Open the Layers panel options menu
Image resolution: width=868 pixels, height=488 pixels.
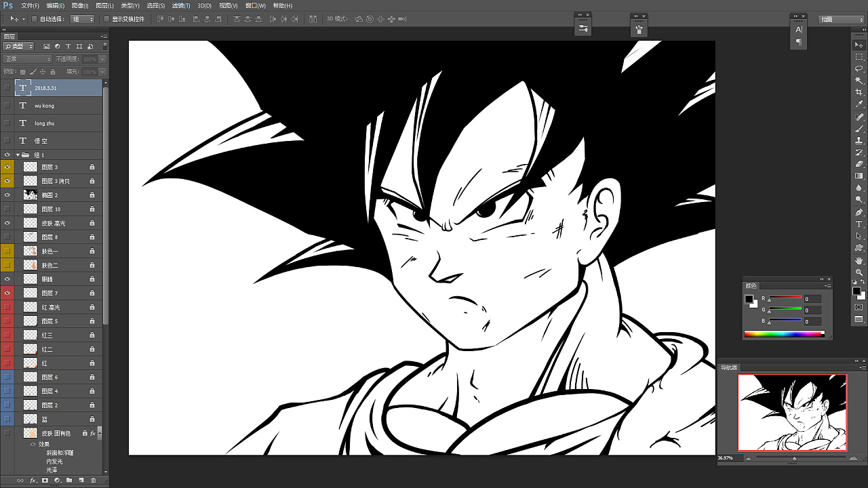[104, 36]
